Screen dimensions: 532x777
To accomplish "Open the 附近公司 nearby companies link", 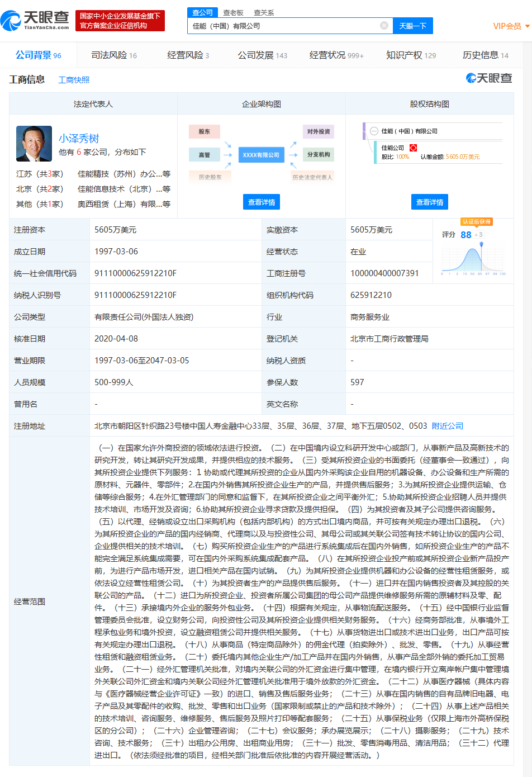I will pyautogui.click(x=447, y=426).
